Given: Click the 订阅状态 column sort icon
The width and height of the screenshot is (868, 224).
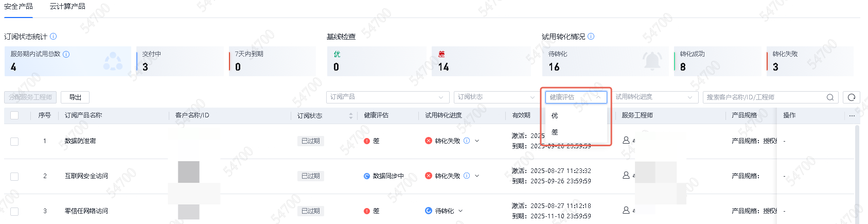Looking at the screenshot, I should (x=351, y=116).
